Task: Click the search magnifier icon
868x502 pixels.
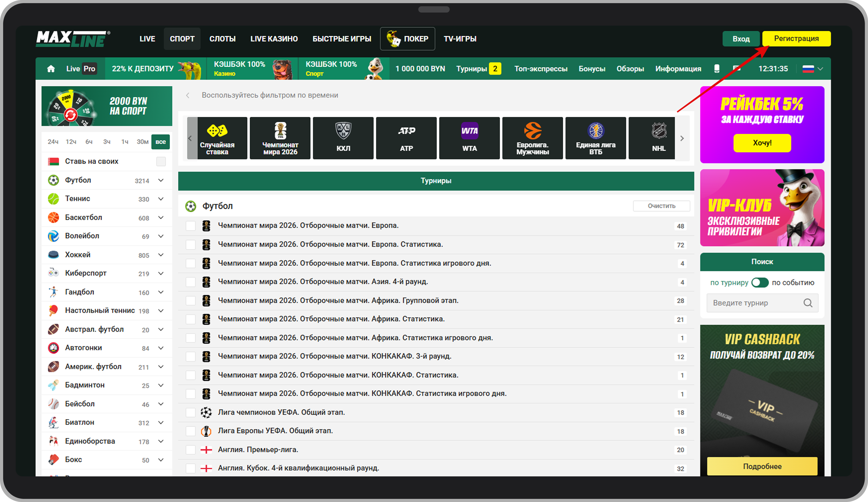Action: point(807,303)
